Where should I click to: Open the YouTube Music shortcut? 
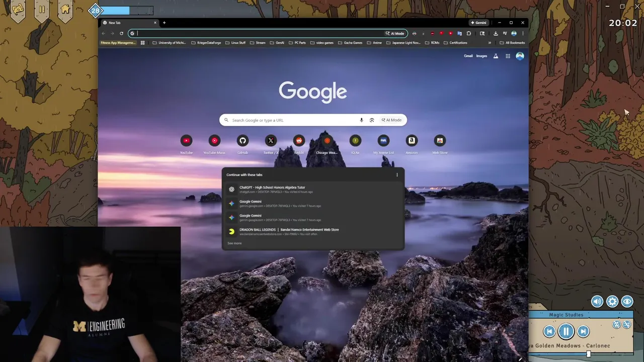(214, 144)
